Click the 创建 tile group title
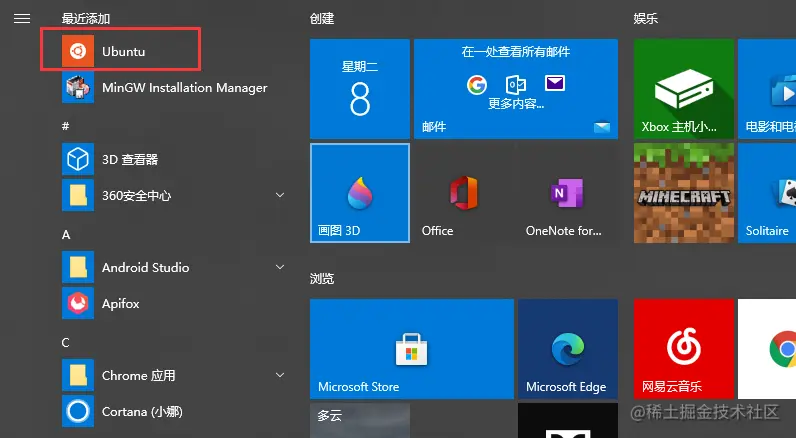The image size is (796, 438). point(322,19)
